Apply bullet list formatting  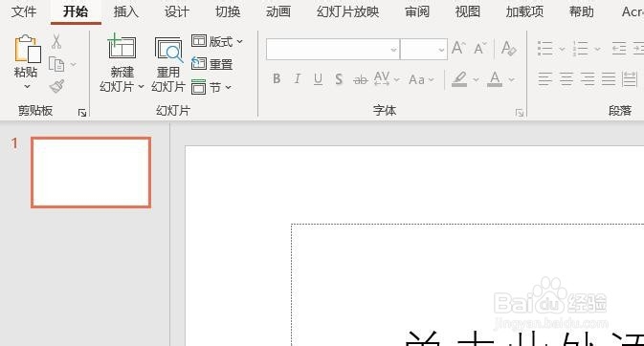click(545, 49)
